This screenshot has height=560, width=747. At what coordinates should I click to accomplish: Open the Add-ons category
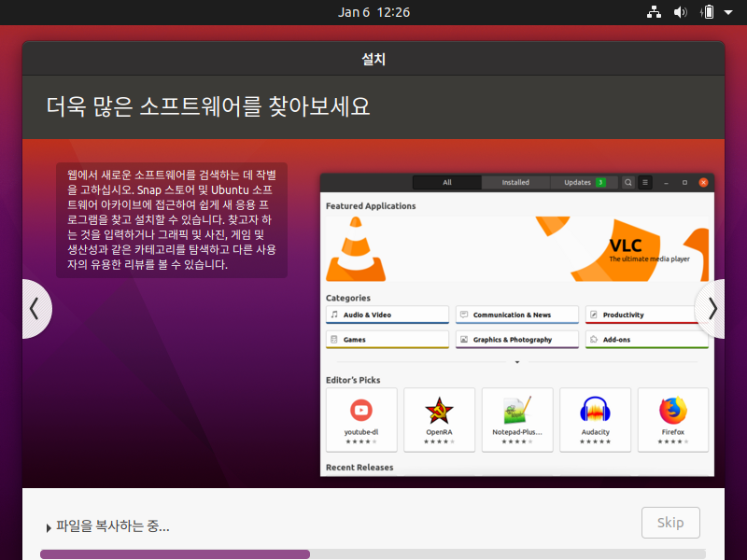tap(646, 340)
